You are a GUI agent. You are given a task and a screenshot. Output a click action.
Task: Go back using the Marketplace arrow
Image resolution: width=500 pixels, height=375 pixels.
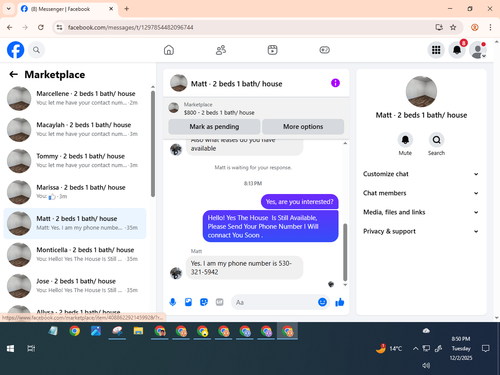13,74
